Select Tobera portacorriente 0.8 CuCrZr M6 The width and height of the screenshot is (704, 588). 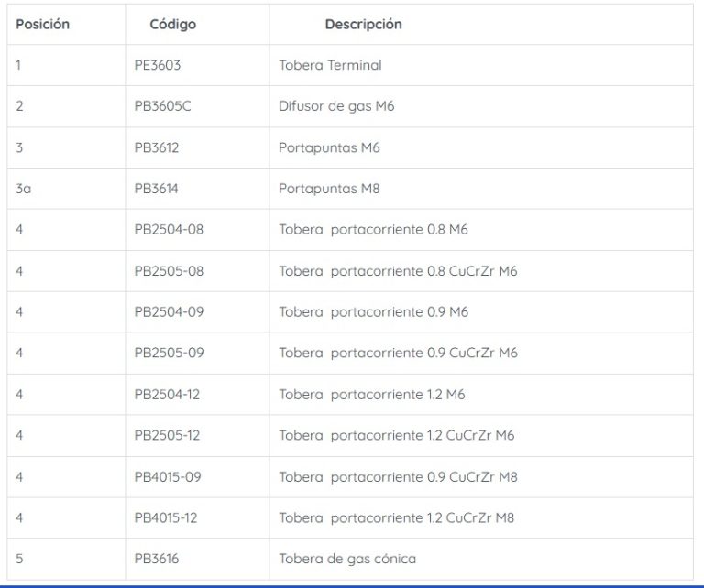click(399, 271)
